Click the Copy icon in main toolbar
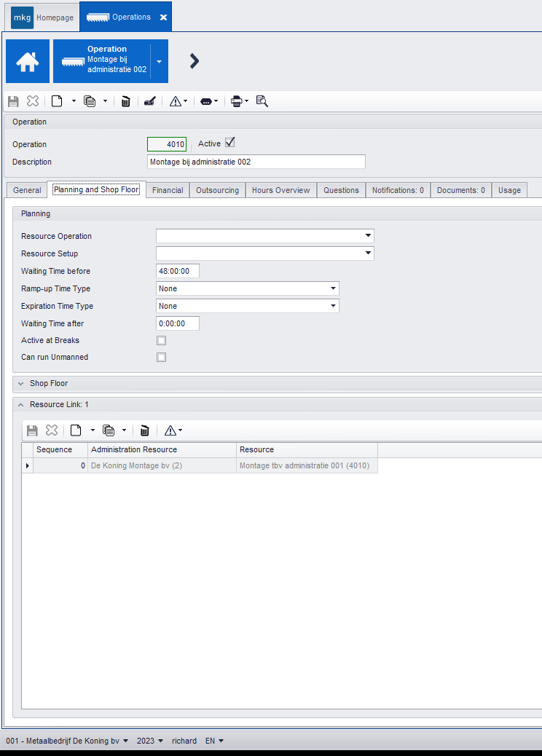Viewport: 542px width, 756px height. click(x=90, y=101)
